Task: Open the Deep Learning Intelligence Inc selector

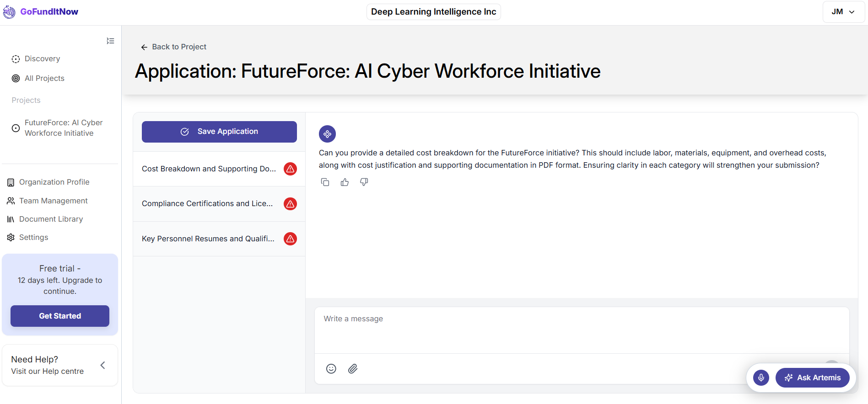Action: click(433, 12)
